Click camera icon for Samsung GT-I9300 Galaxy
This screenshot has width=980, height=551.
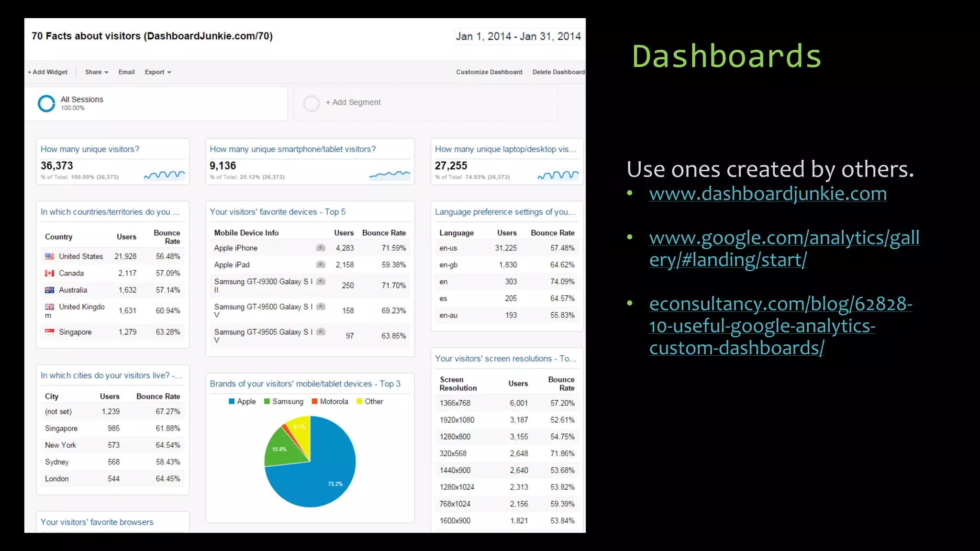pos(321,281)
